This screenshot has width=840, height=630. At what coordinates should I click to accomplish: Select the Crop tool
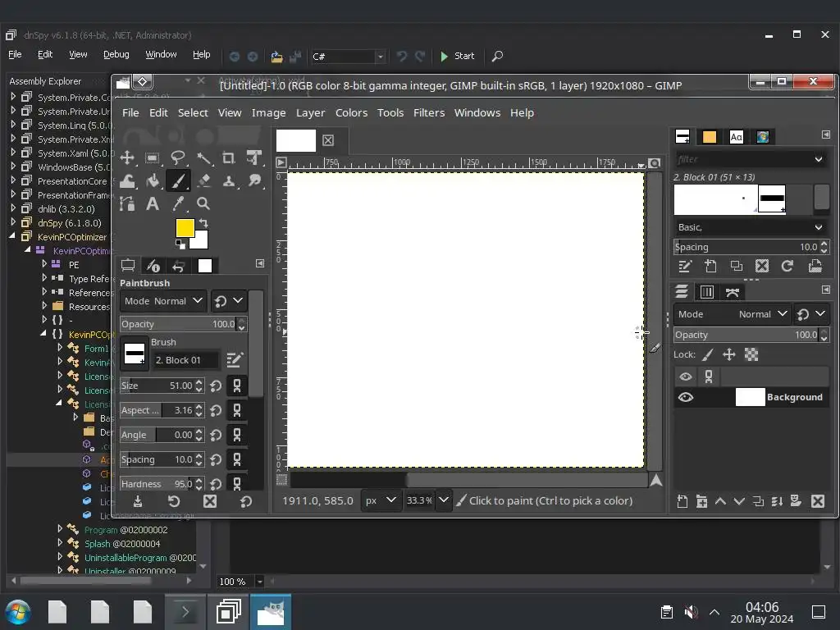tap(229, 158)
